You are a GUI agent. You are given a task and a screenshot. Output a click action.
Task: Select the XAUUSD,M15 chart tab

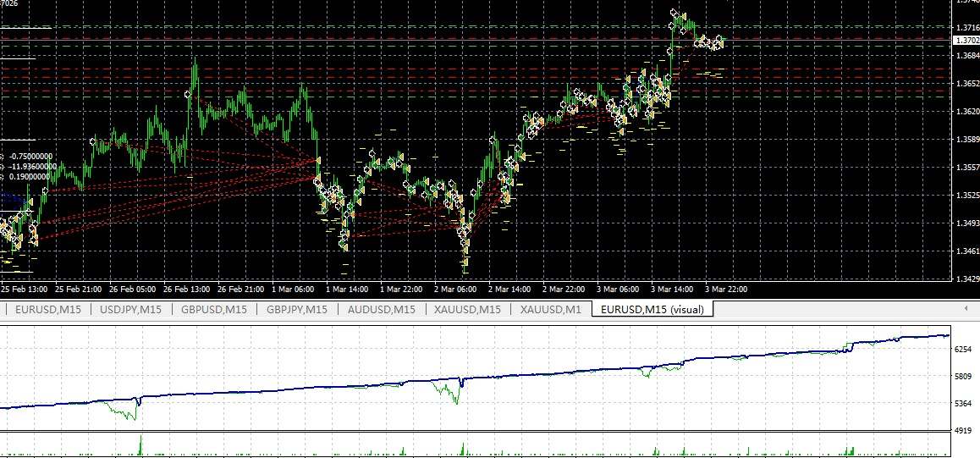coord(467,309)
